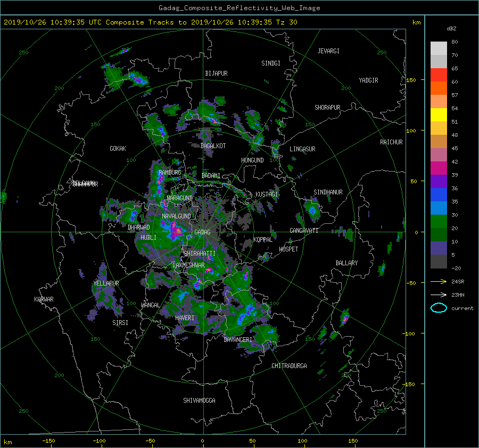Viewport: 479px width, 448px height.
Task: Click the GOKAK city label
Action: [x=118, y=149]
